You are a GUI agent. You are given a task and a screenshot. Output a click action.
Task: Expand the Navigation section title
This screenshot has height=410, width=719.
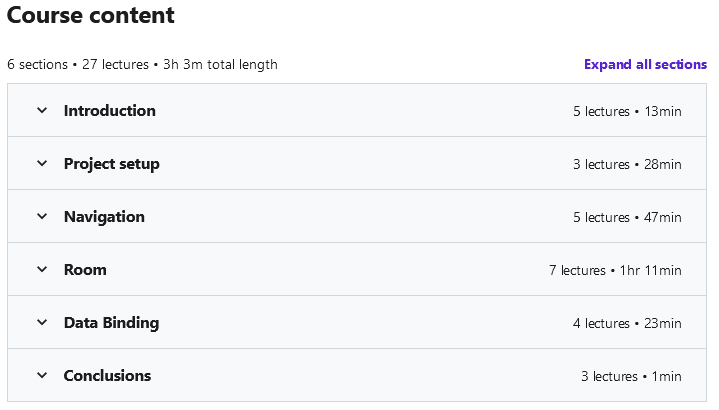coord(104,217)
